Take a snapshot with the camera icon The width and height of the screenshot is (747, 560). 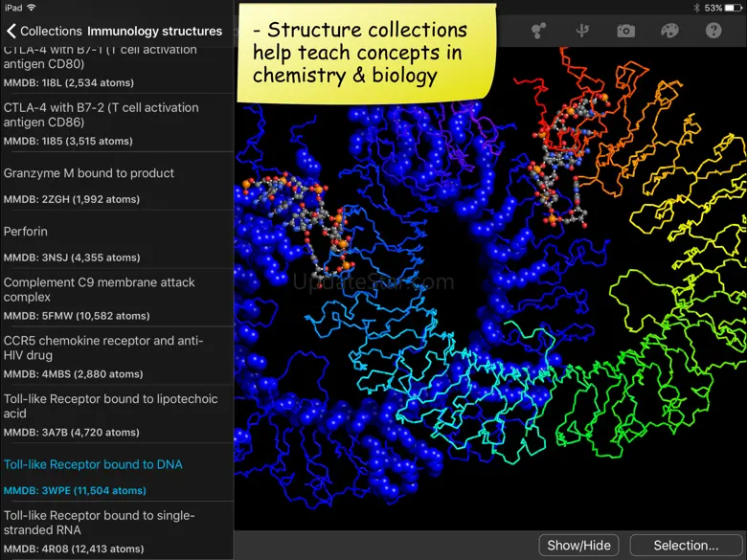pyautogui.click(x=625, y=31)
